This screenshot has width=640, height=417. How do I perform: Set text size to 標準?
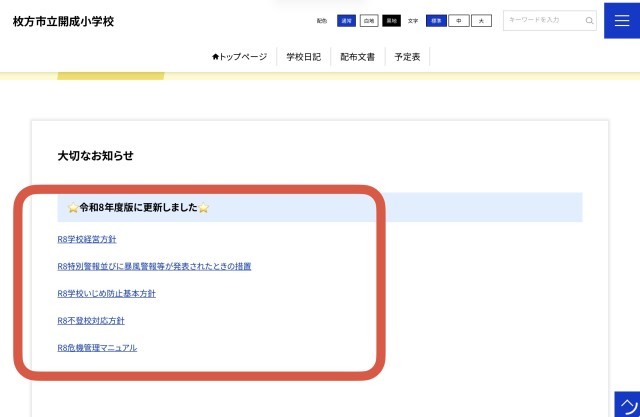pyautogui.click(x=437, y=20)
